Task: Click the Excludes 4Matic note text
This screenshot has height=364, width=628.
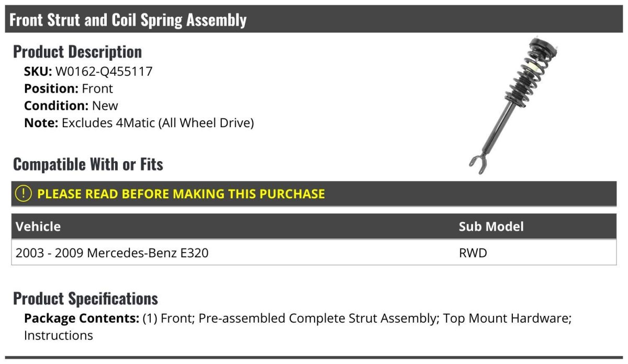Action: click(158, 123)
